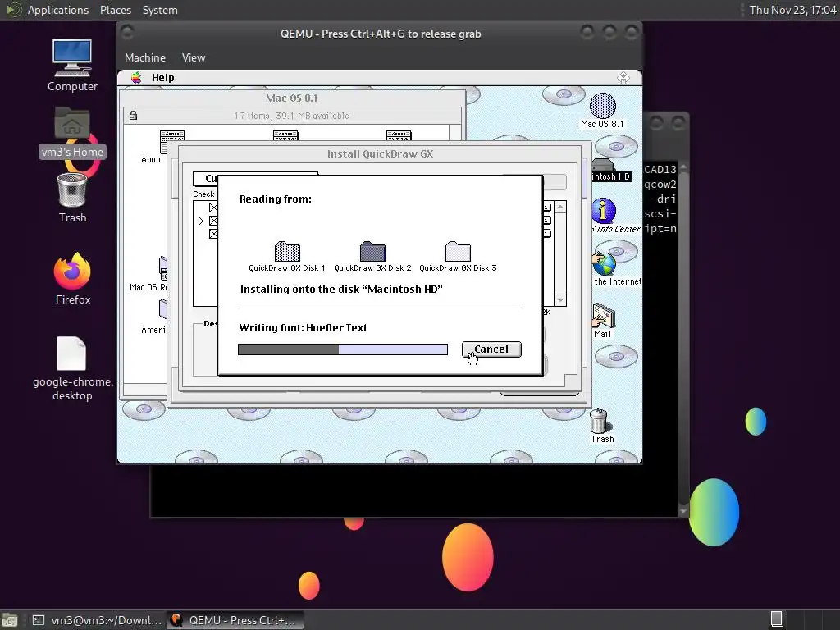The image size is (840, 630).
Task: Click the 'Writing font: Hoefler Text' status text
Action: tap(304, 328)
